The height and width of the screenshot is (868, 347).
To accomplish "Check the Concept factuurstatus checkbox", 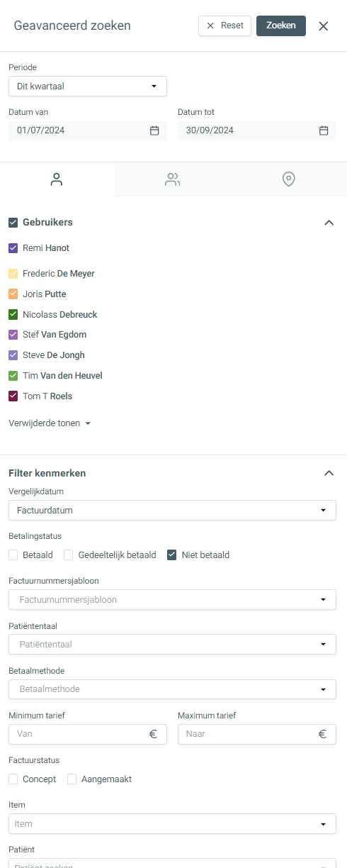I will (x=13, y=779).
